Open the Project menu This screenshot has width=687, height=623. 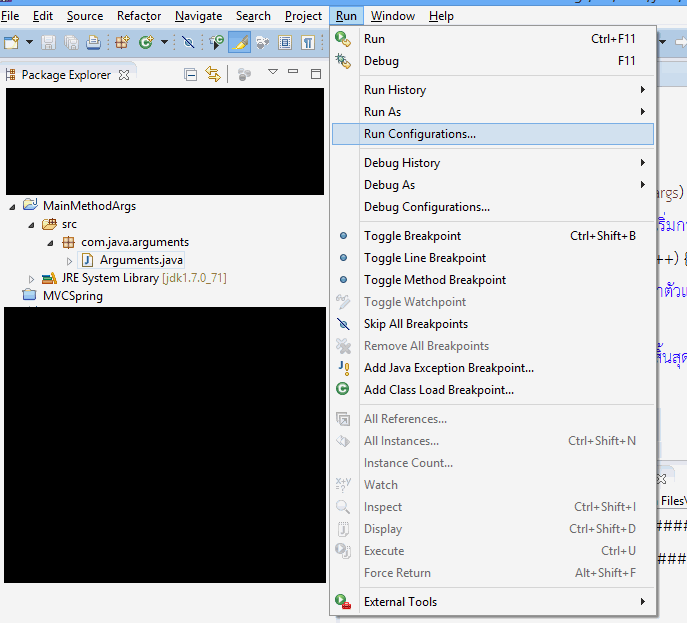[x=303, y=16]
